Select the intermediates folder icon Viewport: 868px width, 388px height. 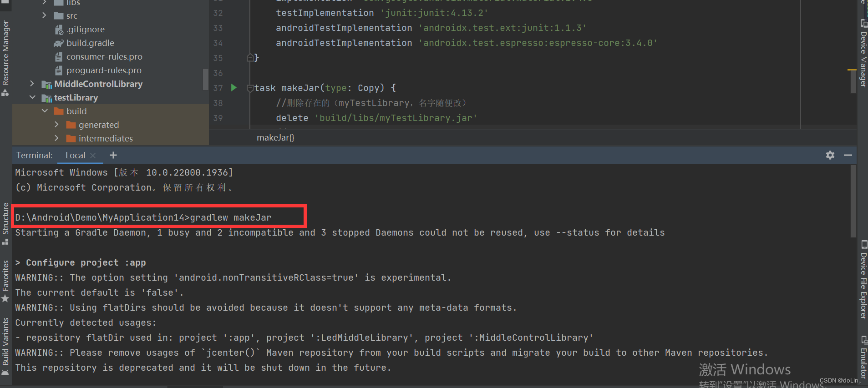pyautogui.click(x=71, y=138)
